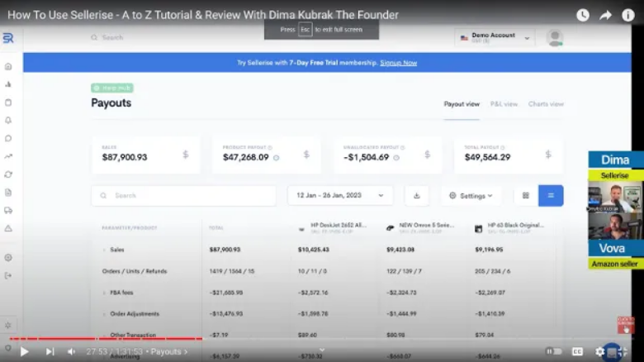Click the subscribe watermark button

[626, 325]
